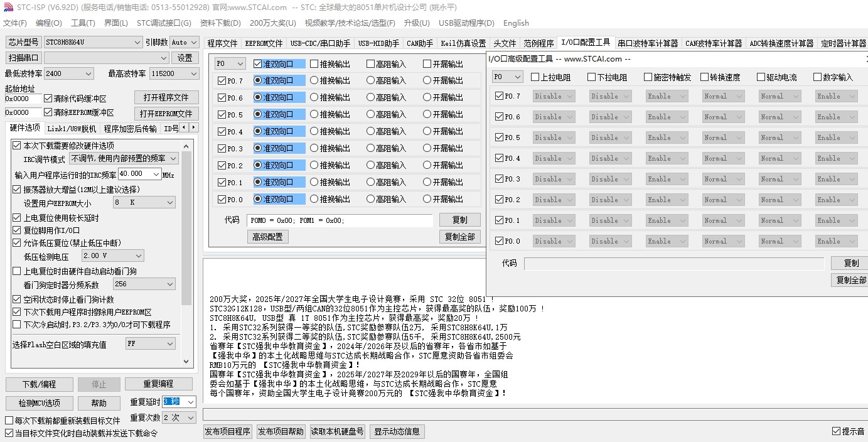Click the 下载/编程 button
This screenshot has width=868, height=442.
click(x=39, y=384)
